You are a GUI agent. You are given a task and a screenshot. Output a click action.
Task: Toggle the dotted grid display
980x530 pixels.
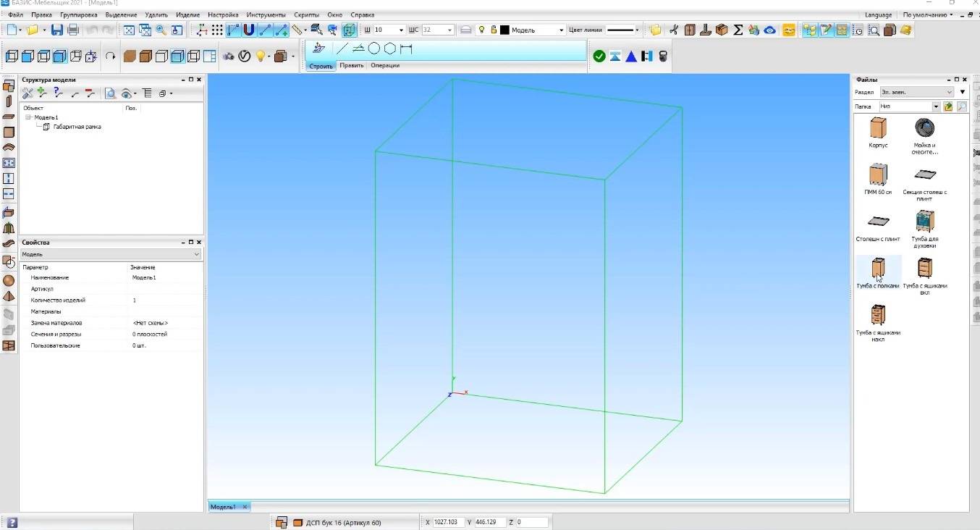[217, 30]
